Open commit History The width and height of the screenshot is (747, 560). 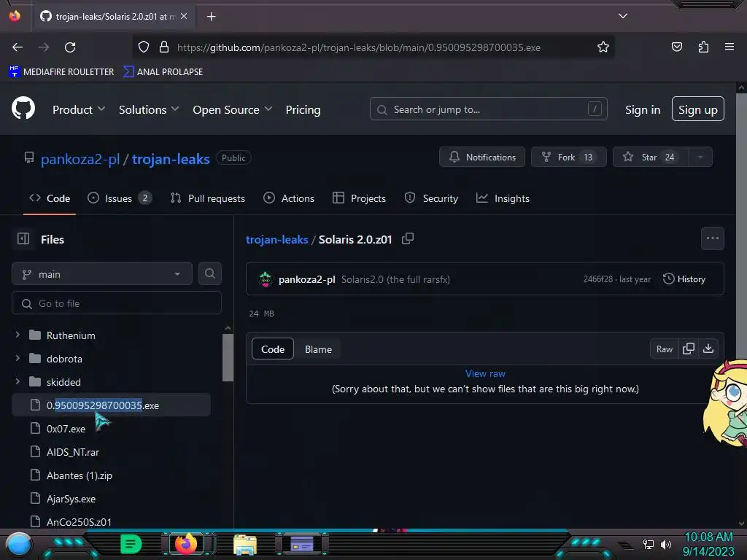pos(684,279)
